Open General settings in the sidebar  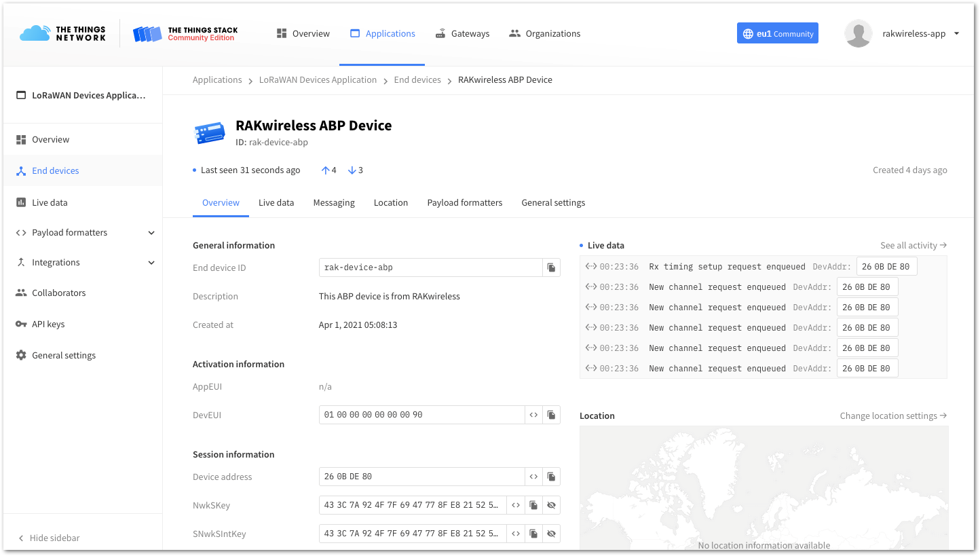coord(82,355)
